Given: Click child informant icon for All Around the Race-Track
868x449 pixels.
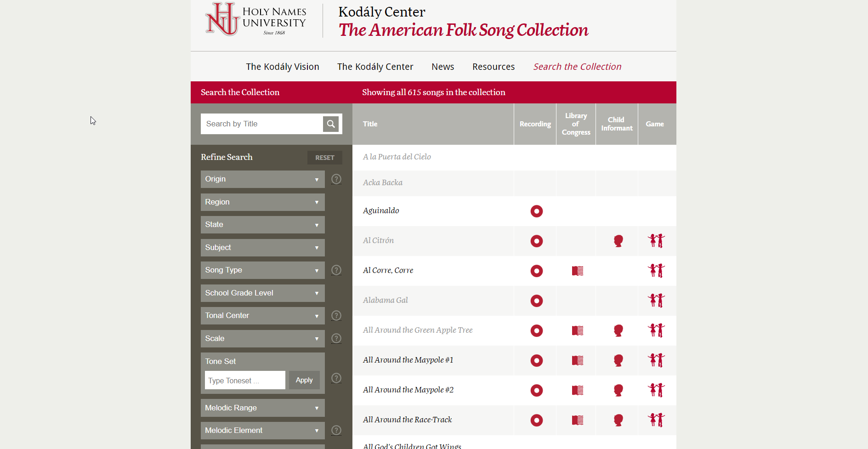Looking at the screenshot, I should (x=618, y=420).
